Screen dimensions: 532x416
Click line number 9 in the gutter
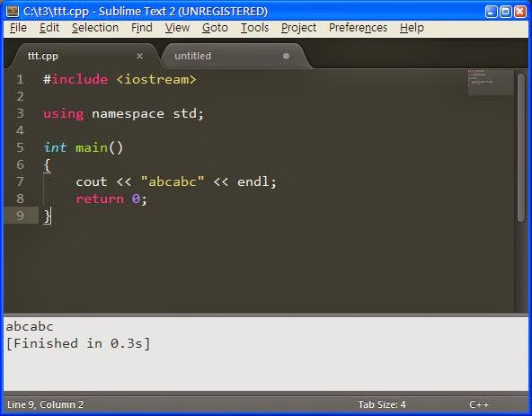[x=20, y=216]
